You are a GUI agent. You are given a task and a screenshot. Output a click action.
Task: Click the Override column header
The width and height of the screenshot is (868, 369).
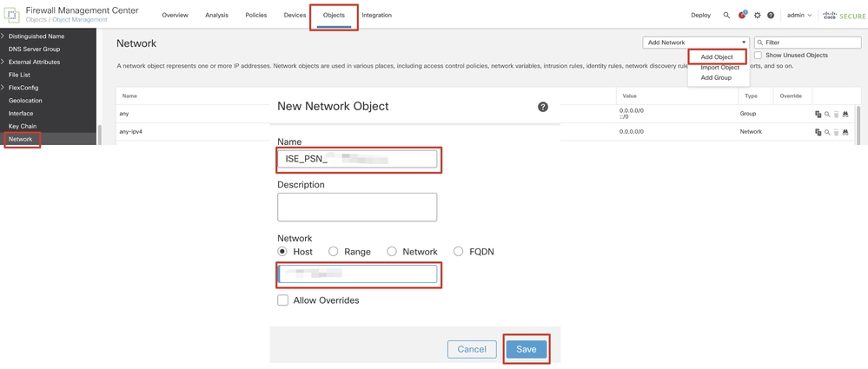[x=791, y=96]
